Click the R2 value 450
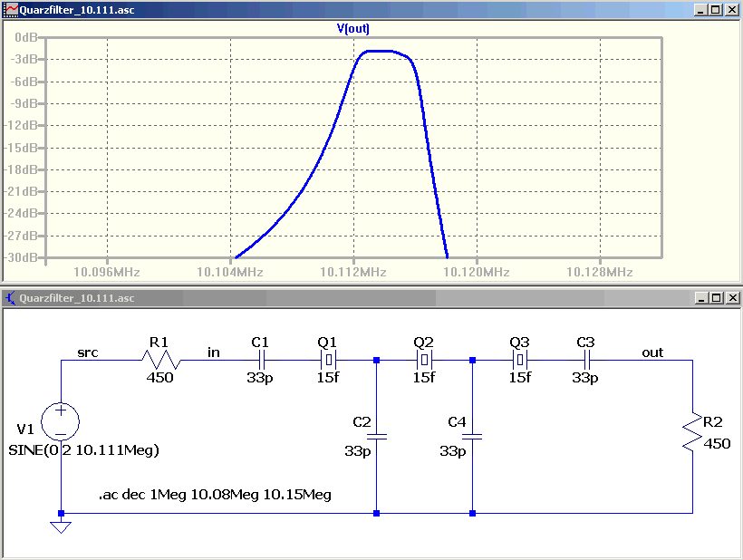This screenshot has height=560, width=743. click(x=717, y=444)
